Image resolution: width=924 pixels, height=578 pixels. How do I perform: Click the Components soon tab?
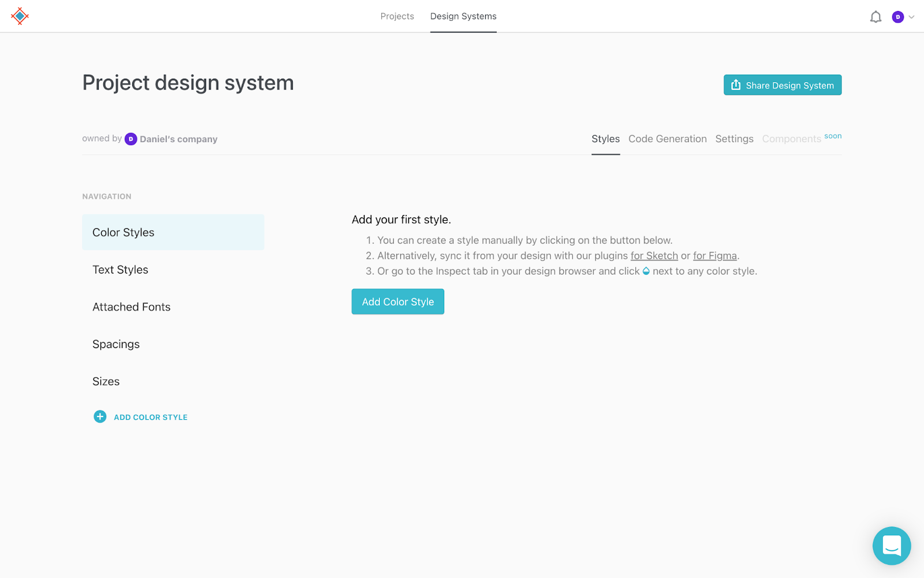point(802,139)
